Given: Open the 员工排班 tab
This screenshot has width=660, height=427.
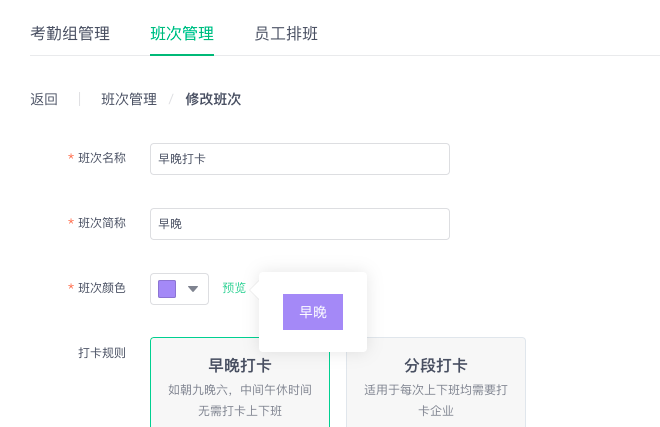Looking at the screenshot, I should (x=286, y=34).
